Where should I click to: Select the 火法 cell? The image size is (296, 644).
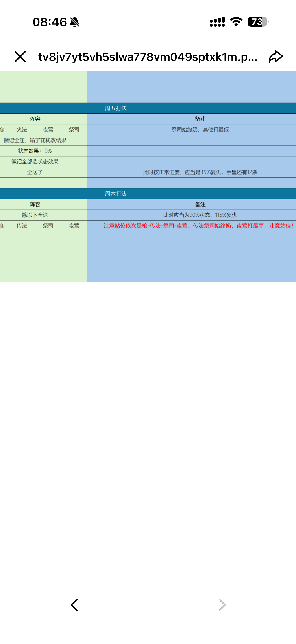[x=22, y=130]
